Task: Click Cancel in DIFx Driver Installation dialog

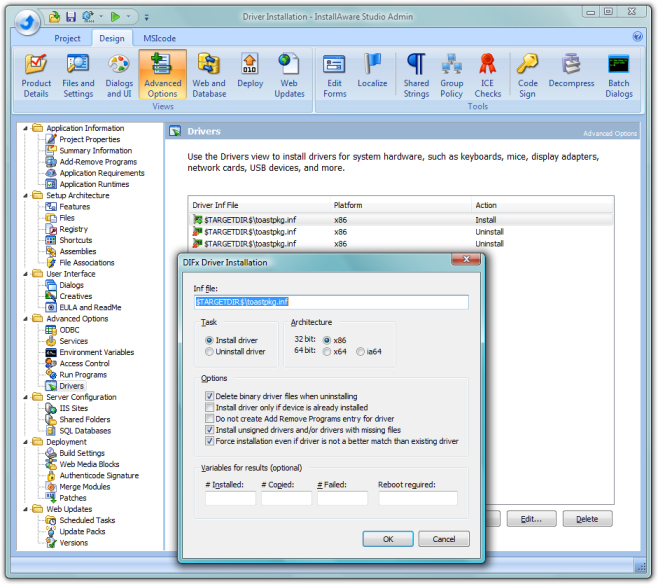Action: (444, 539)
